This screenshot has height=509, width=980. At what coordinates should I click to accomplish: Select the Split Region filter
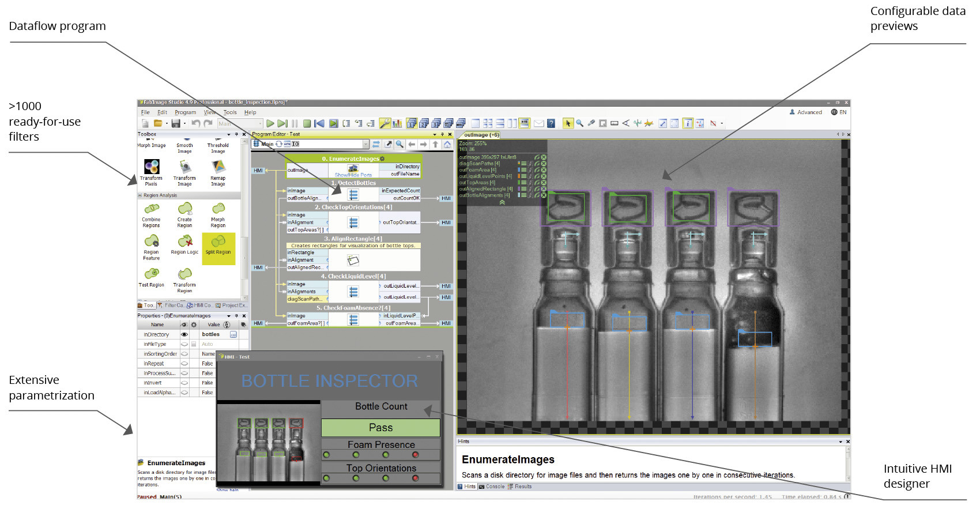[x=218, y=248]
